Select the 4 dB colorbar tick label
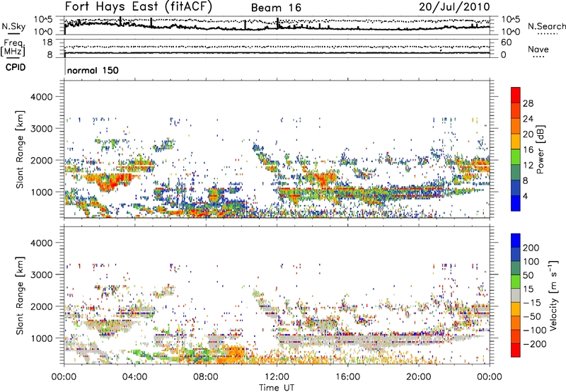The width and height of the screenshot is (566, 392). pyautogui.click(x=526, y=196)
